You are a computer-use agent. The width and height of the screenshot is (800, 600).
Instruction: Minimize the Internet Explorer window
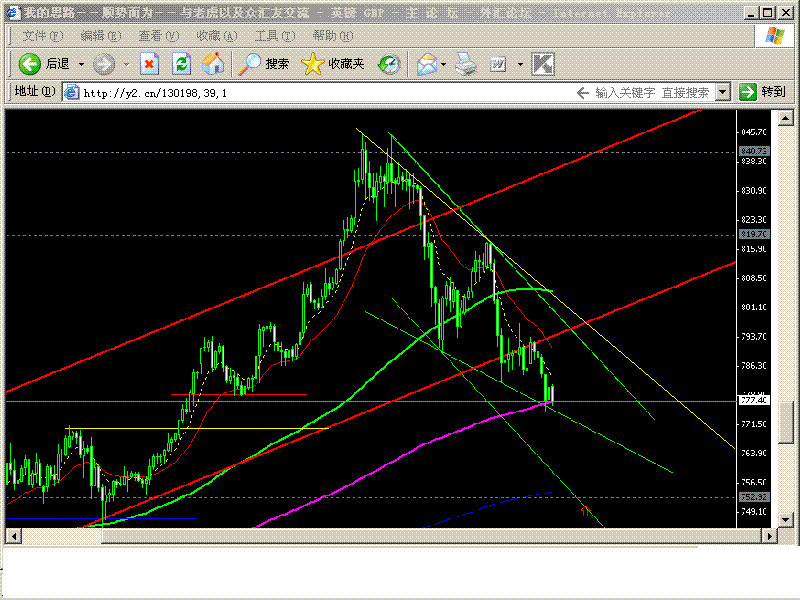point(751,13)
